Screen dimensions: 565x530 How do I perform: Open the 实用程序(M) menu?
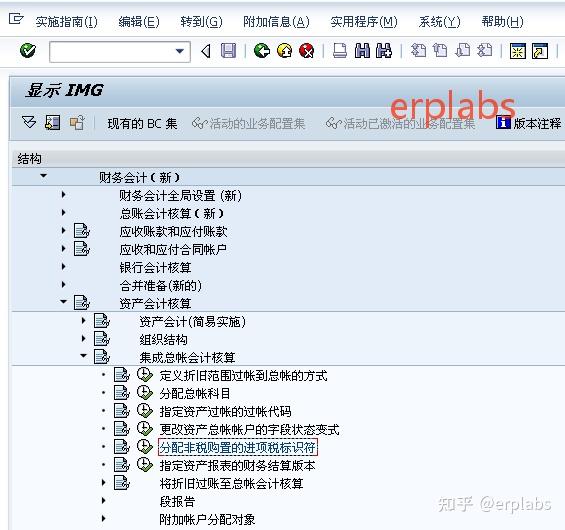pos(364,22)
